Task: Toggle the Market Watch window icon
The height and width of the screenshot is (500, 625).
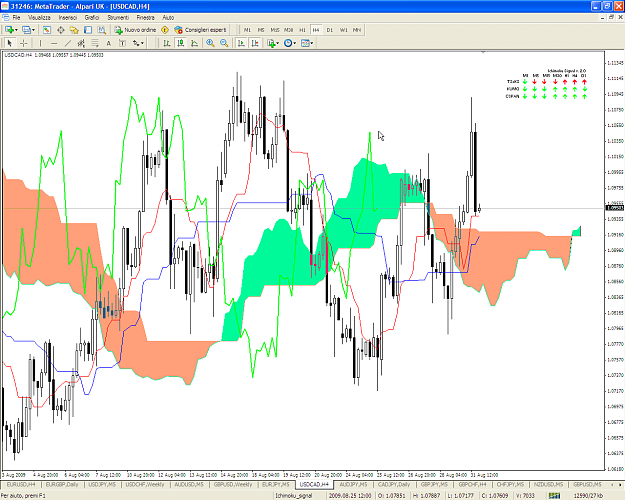Action: pyautogui.click(x=47, y=30)
